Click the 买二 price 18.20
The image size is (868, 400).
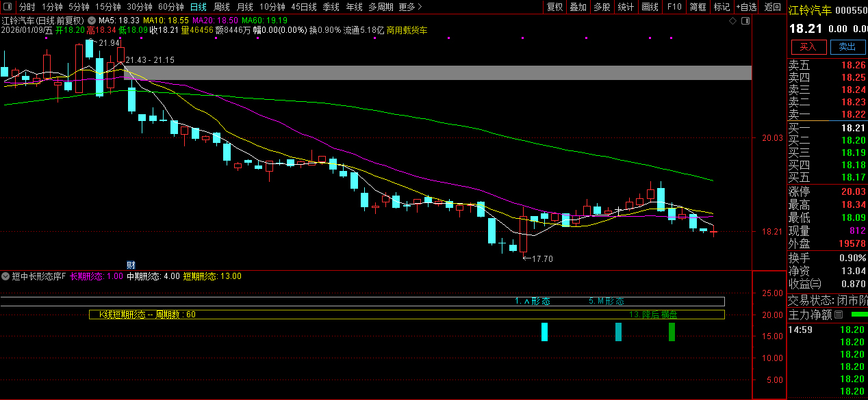click(x=853, y=140)
